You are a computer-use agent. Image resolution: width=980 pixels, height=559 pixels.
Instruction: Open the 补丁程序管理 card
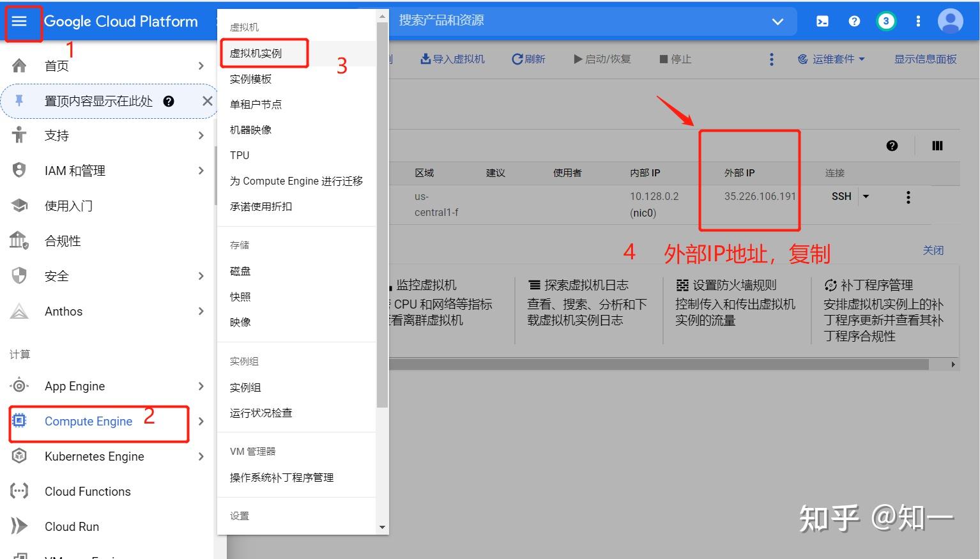(884, 310)
